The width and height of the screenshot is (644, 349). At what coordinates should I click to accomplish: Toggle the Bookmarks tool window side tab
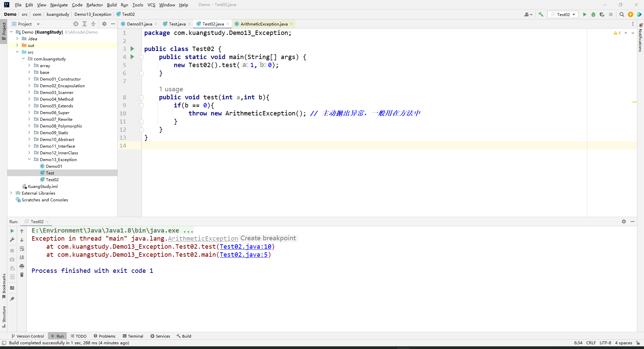click(x=4, y=286)
